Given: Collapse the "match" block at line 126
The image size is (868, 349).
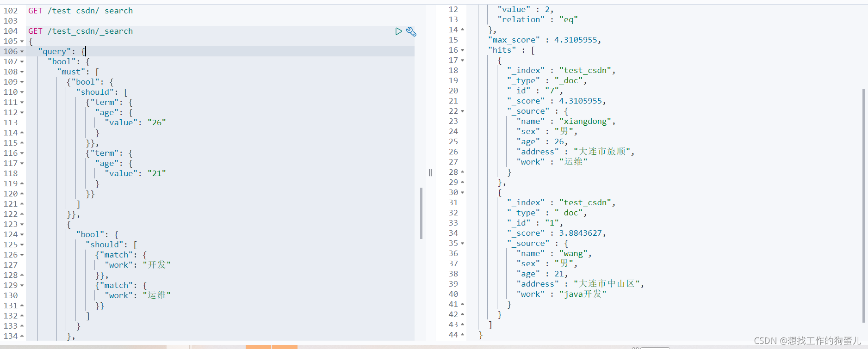Looking at the screenshot, I should pyautogui.click(x=22, y=255).
